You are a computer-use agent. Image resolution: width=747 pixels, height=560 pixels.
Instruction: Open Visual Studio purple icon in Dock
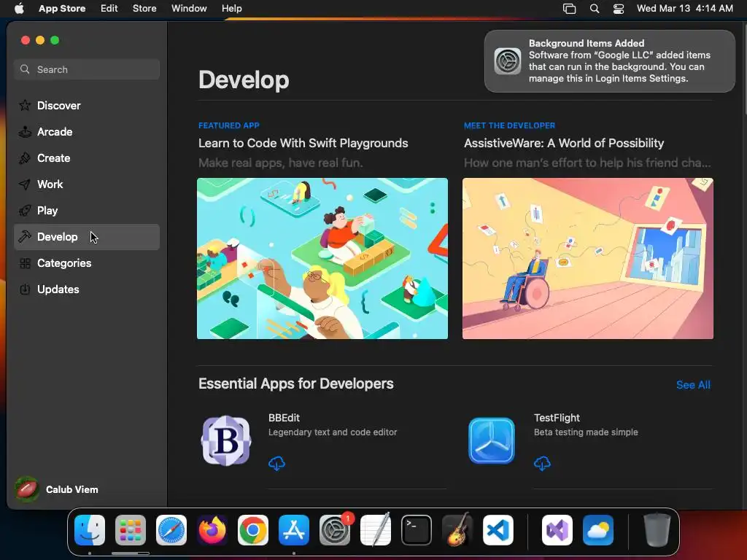click(557, 530)
